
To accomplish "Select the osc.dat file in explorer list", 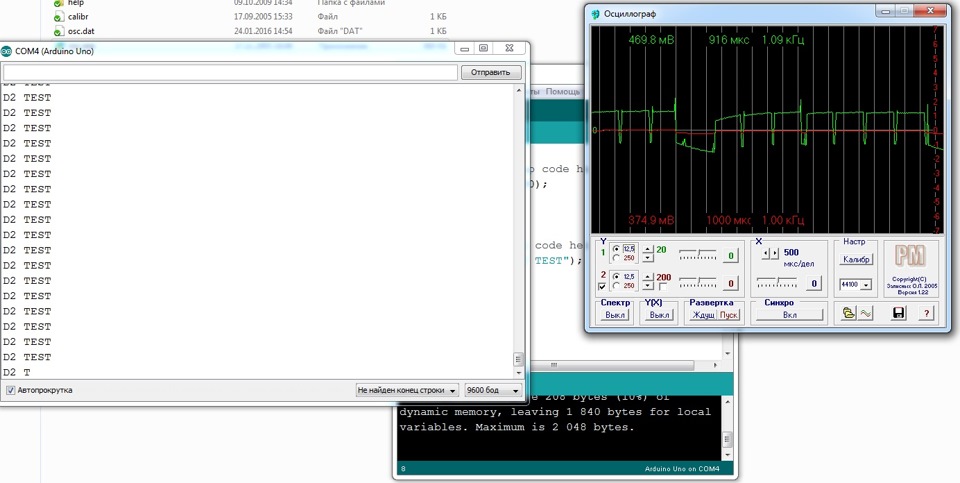I will pyautogui.click(x=82, y=31).
